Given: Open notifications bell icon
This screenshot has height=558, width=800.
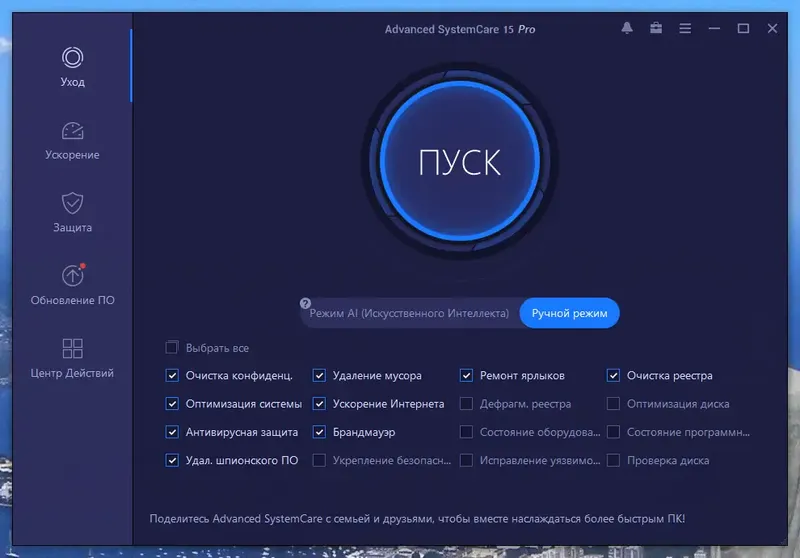Looking at the screenshot, I should pyautogui.click(x=627, y=29).
